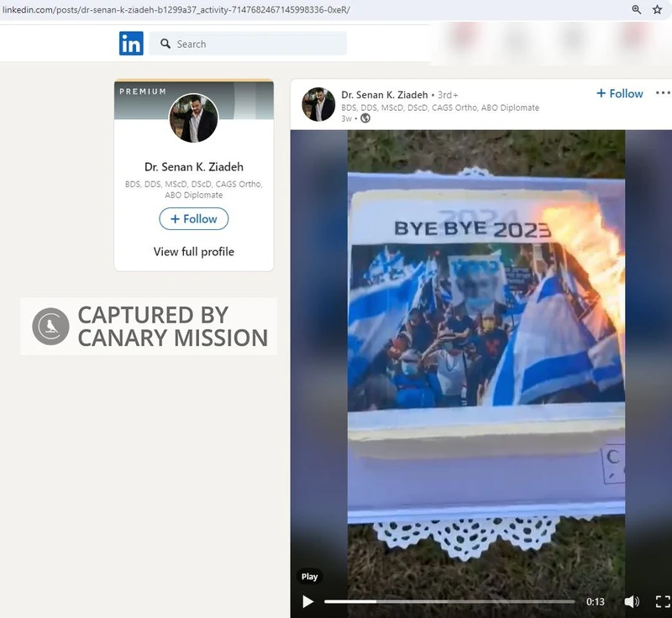Toggle playback via the Play overlay label
This screenshot has width=672, height=618.
tap(309, 576)
